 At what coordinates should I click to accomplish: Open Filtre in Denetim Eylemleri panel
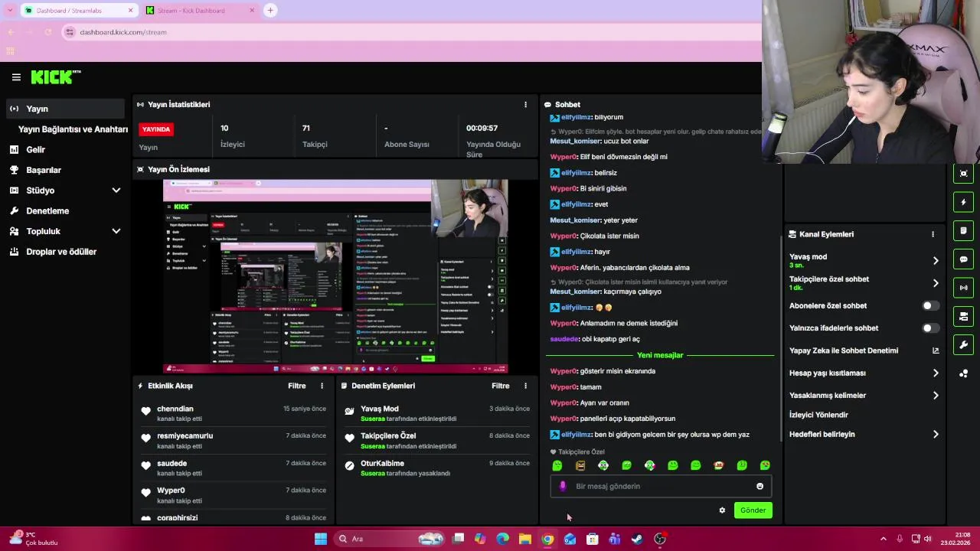[501, 386]
